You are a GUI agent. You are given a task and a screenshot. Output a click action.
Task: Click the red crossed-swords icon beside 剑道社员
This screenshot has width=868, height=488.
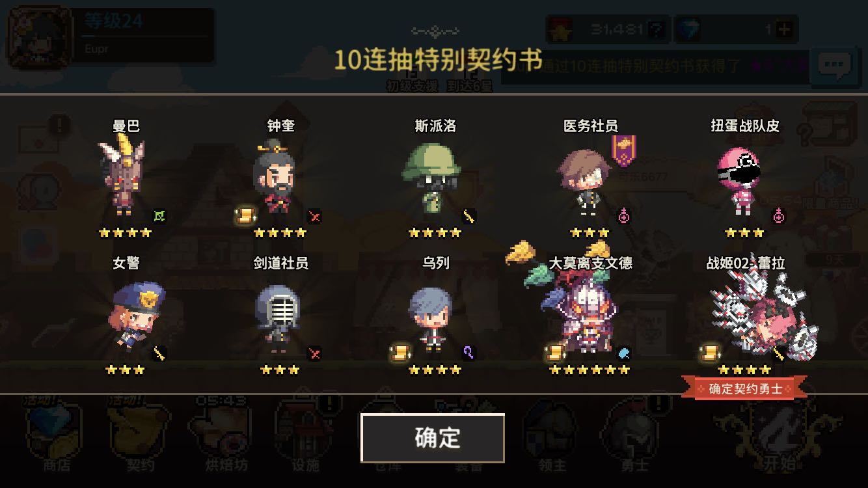(314, 353)
